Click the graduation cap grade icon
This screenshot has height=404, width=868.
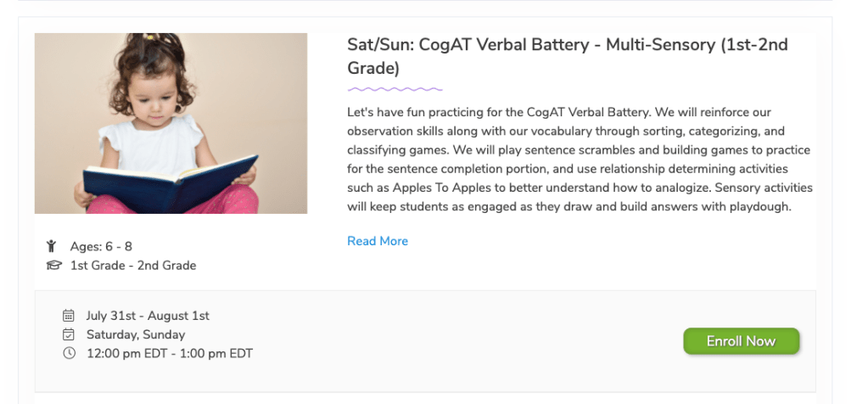tap(54, 266)
